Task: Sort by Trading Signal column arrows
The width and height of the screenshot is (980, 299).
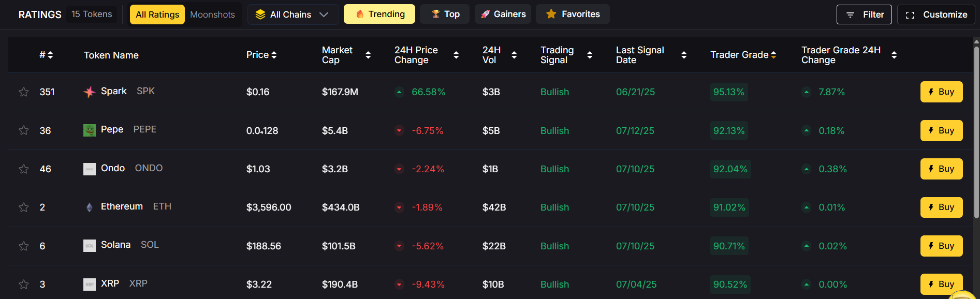Action: tap(590, 55)
